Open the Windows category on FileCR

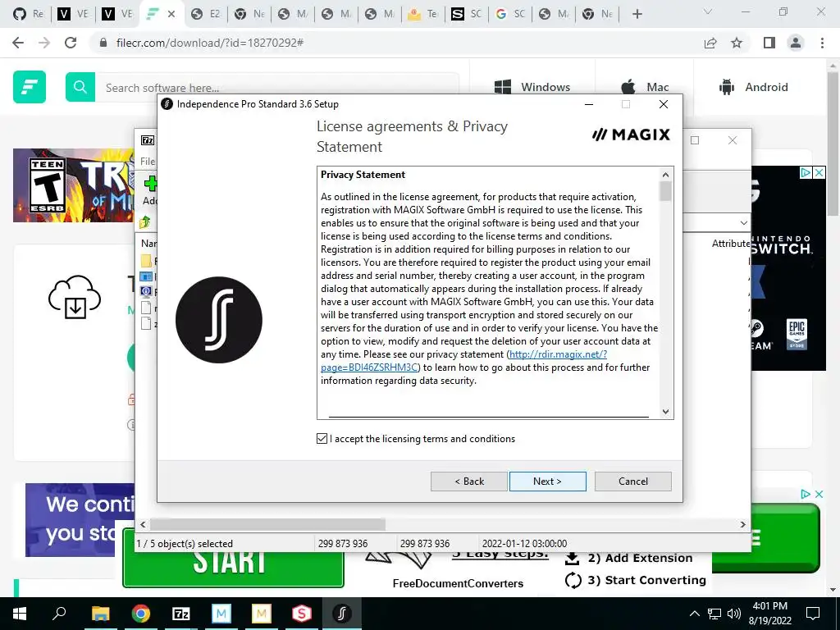click(x=532, y=87)
